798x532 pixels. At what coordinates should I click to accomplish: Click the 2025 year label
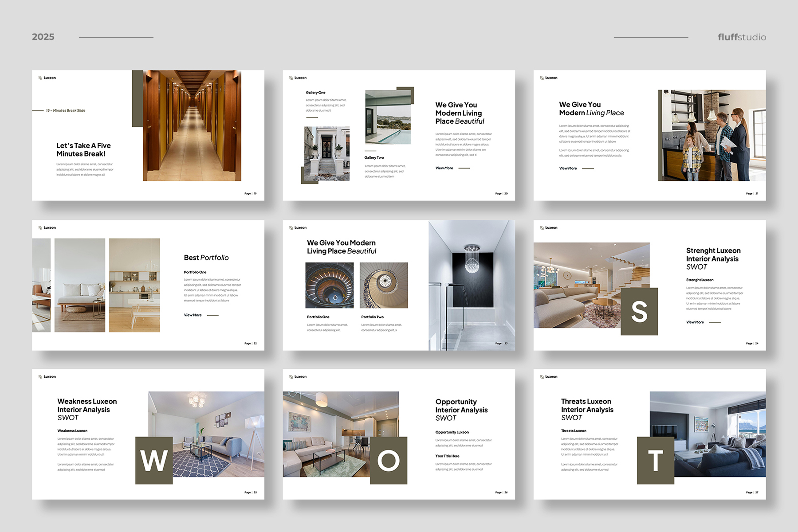point(43,37)
